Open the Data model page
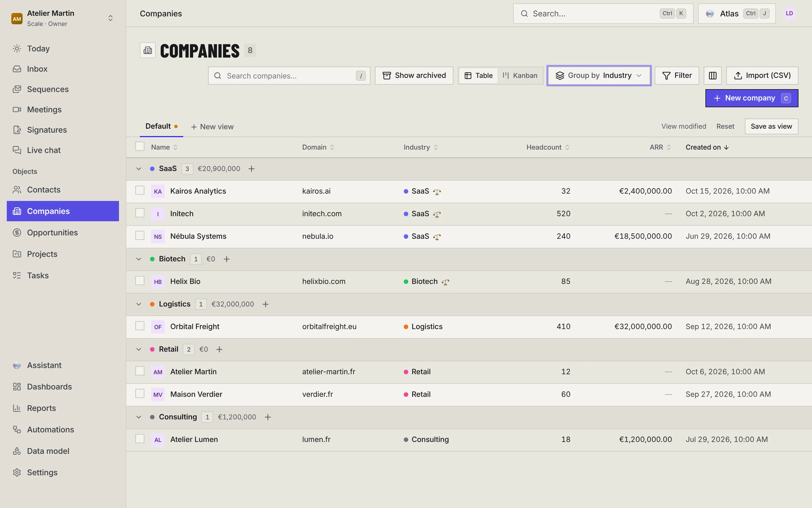Image resolution: width=812 pixels, height=508 pixels. point(63,451)
